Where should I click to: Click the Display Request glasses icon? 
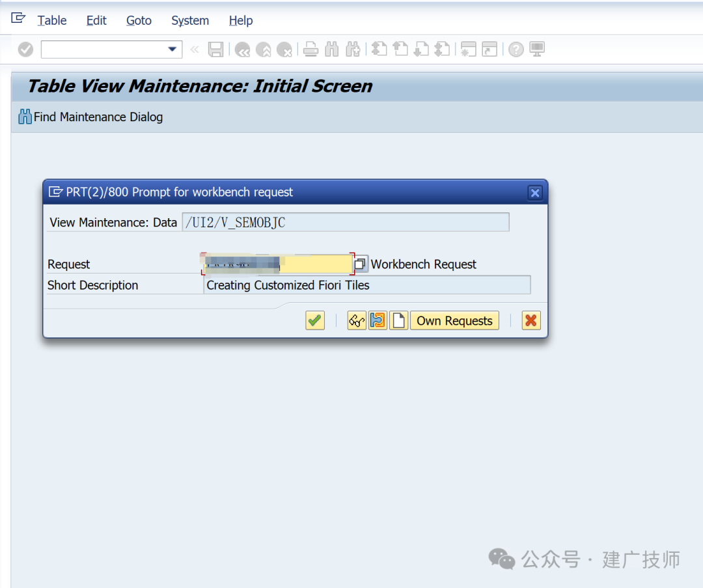click(x=357, y=320)
